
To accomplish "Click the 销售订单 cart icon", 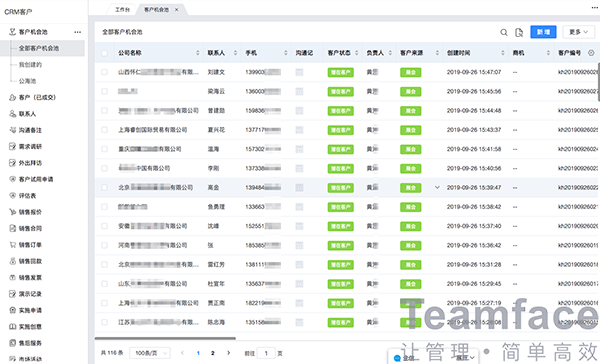I will (13, 245).
